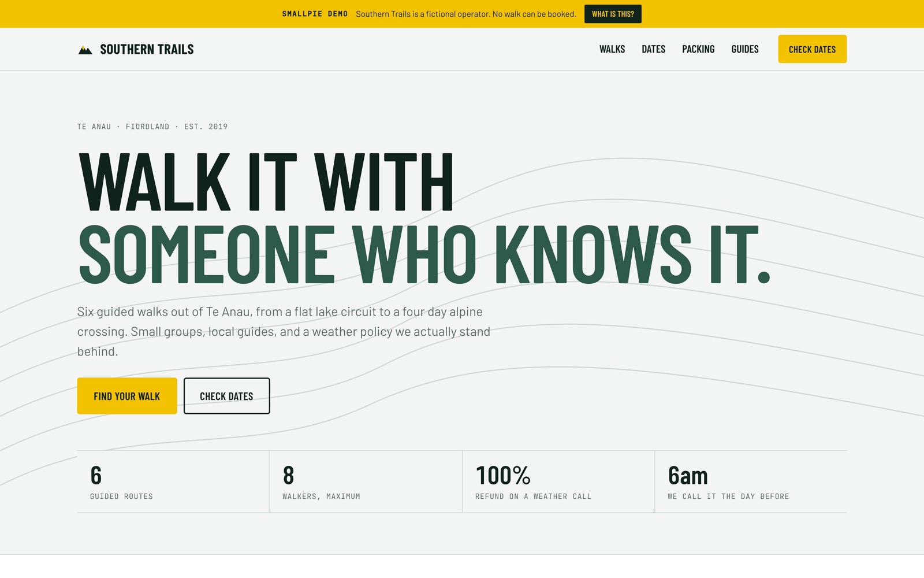
Task: Click the 8 Walkers, Maximum stat
Action: (x=366, y=481)
